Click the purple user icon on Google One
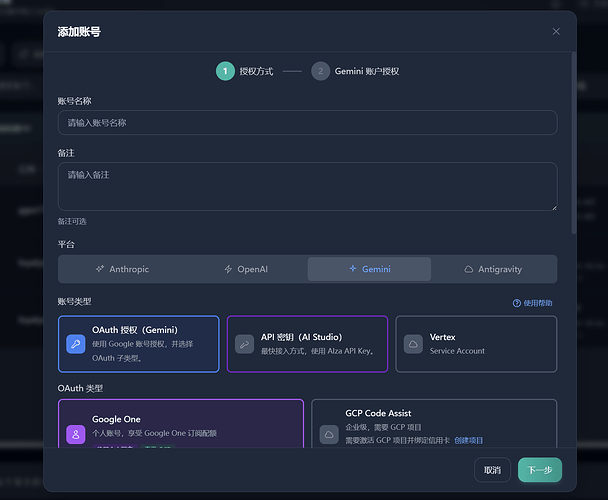 tap(76, 434)
